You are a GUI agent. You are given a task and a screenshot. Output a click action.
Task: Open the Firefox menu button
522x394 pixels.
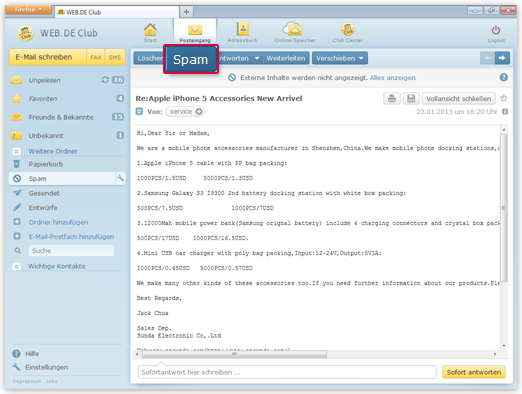[x=28, y=9]
